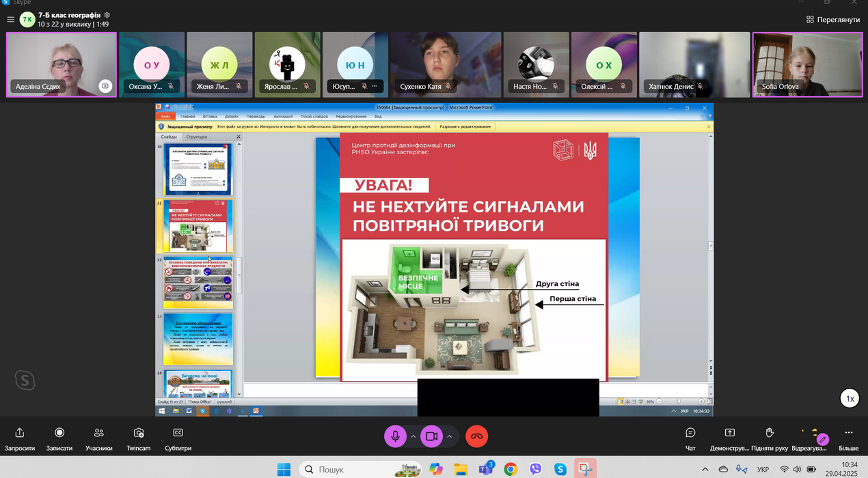Start screen sharing with Демонструв. button
The image size is (868, 478).
point(729,433)
